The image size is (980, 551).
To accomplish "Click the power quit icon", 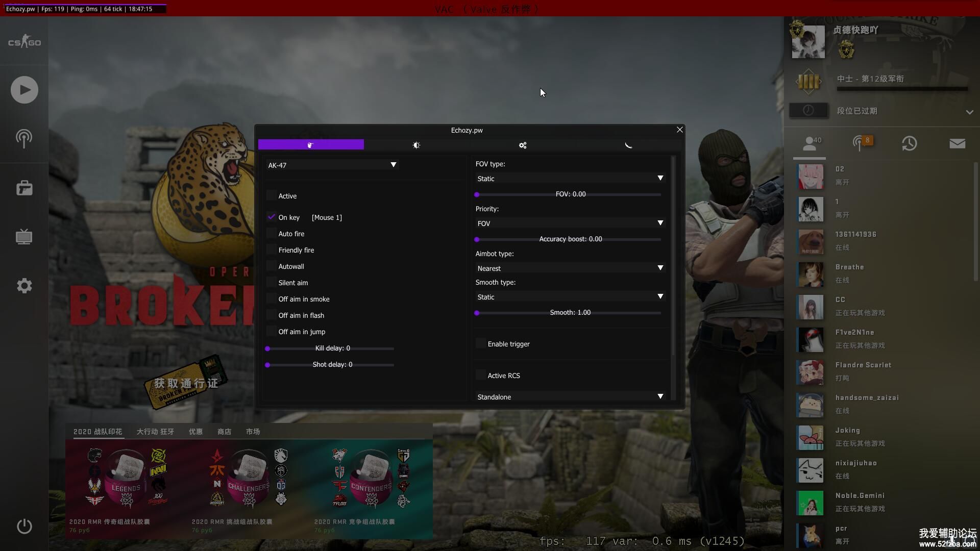I will pyautogui.click(x=24, y=526).
